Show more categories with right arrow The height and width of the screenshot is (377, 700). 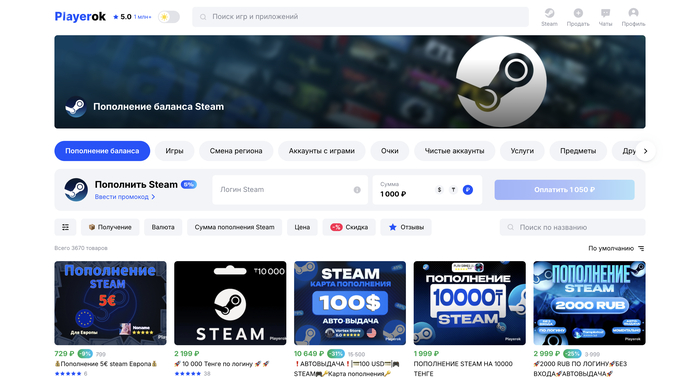click(x=645, y=151)
